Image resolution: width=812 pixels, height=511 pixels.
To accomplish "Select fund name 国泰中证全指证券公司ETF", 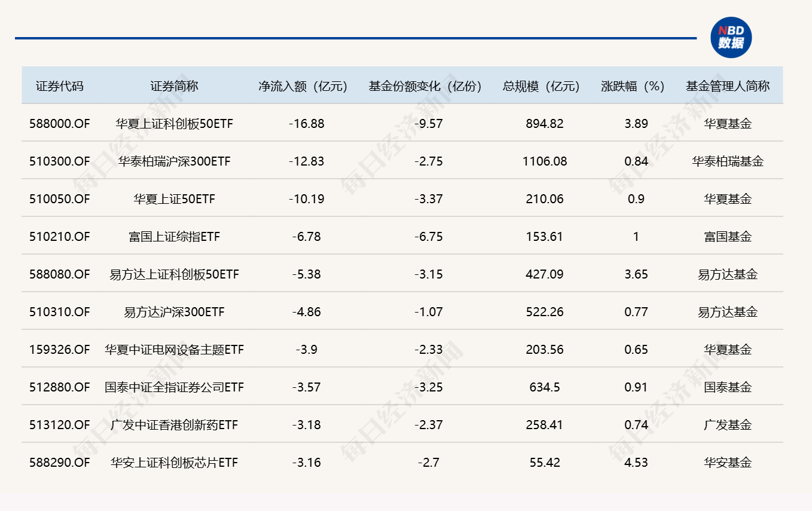I will 174,387.
